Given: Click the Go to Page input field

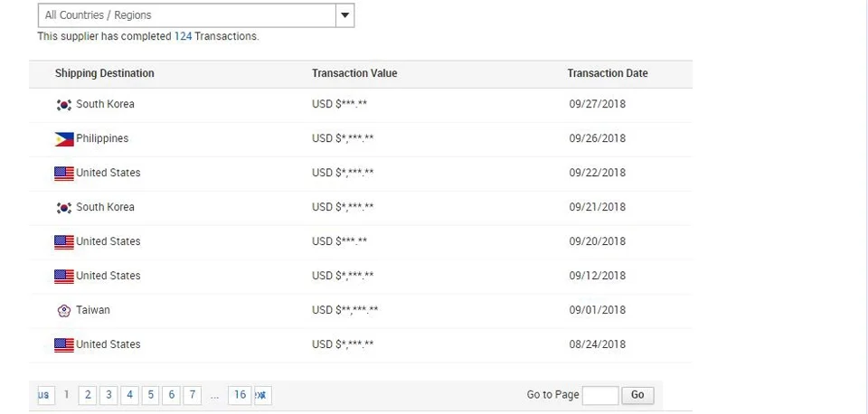Looking at the screenshot, I should (x=600, y=395).
